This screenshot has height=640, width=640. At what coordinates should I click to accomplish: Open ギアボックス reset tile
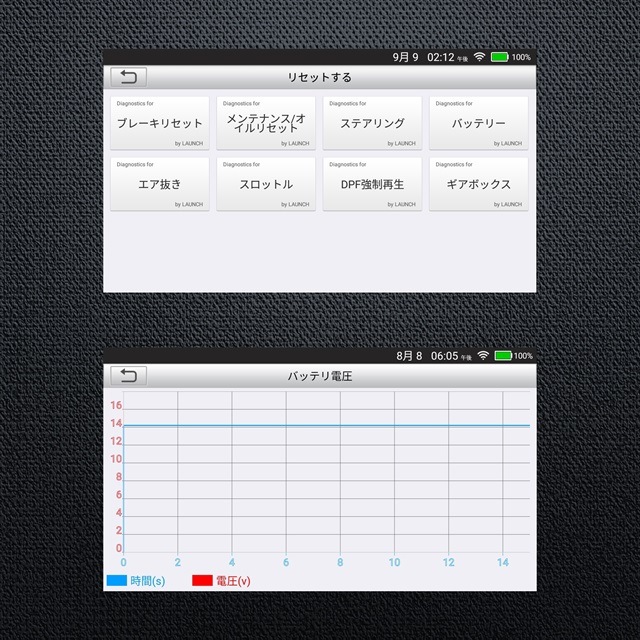tap(478, 184)
